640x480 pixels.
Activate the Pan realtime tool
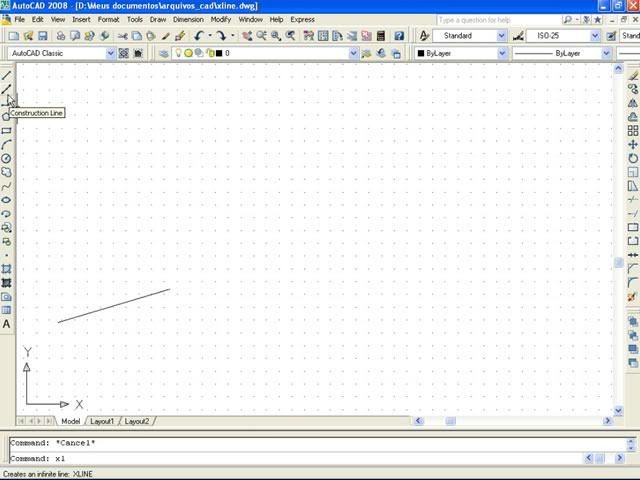[x=247, y=36]
